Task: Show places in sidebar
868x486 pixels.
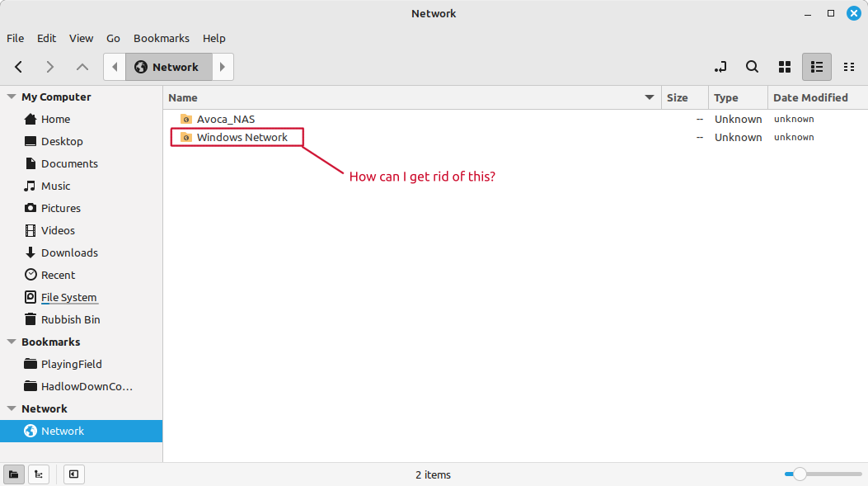Action: click(x=14, y=474)
